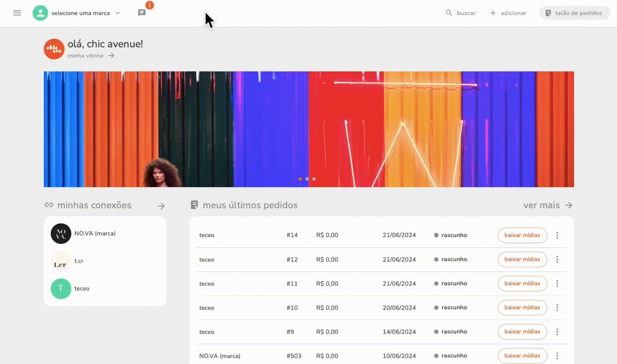The height and width of the screenshot is (364, 617).
Task: Select the first carousel dot on banner
Action: 300,179
